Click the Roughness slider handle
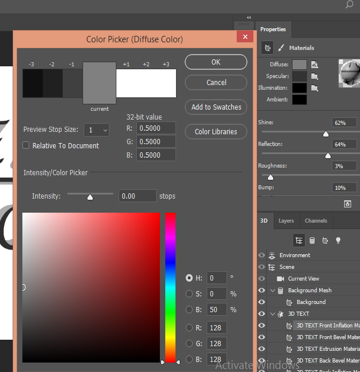Viewport: 360px width, 372px height. [270, 177]
